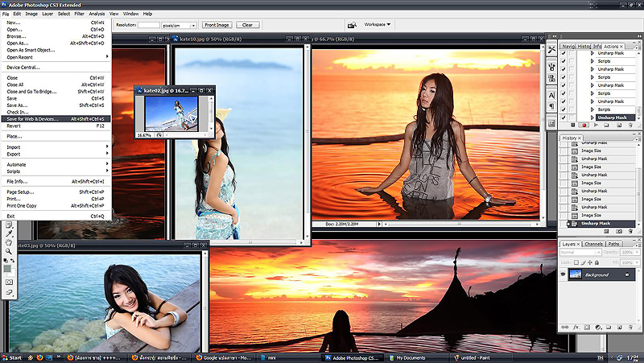Add a layer style with fx icon

pos(576,328)
